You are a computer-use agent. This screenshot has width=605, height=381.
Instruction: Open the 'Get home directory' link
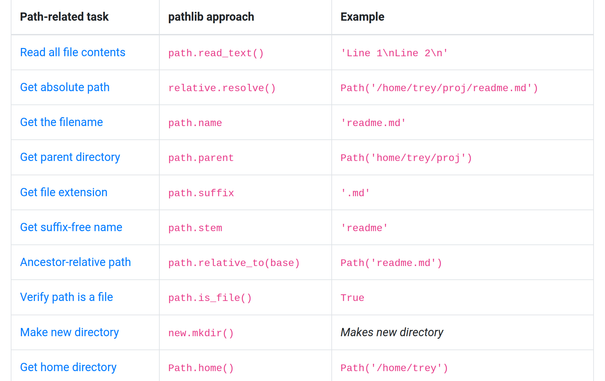(x=68, y=367)
